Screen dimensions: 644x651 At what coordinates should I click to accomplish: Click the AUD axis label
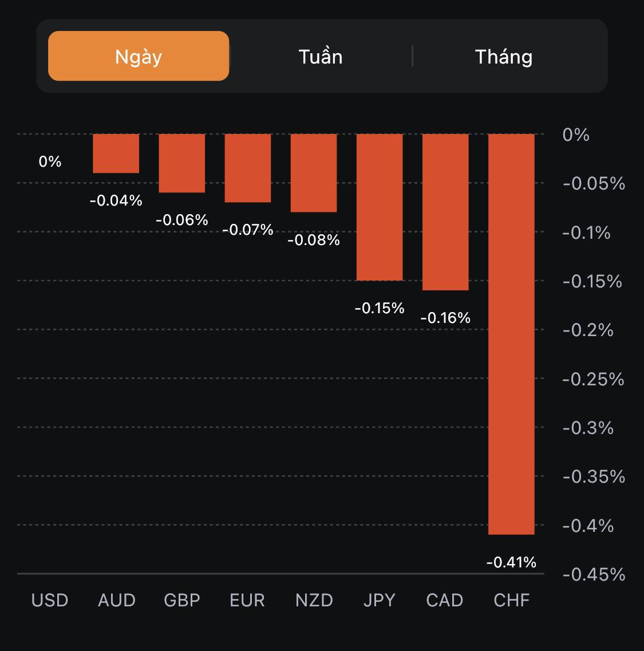click(117, 600)
